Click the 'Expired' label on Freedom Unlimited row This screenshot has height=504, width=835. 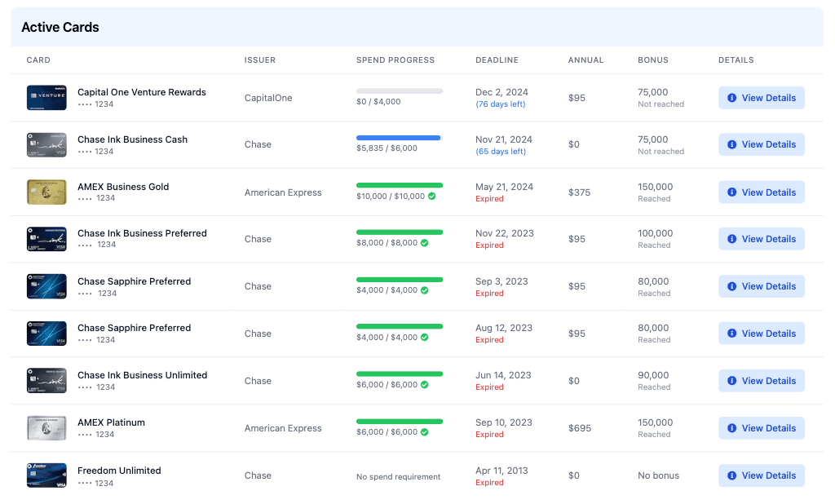point(489,482)
